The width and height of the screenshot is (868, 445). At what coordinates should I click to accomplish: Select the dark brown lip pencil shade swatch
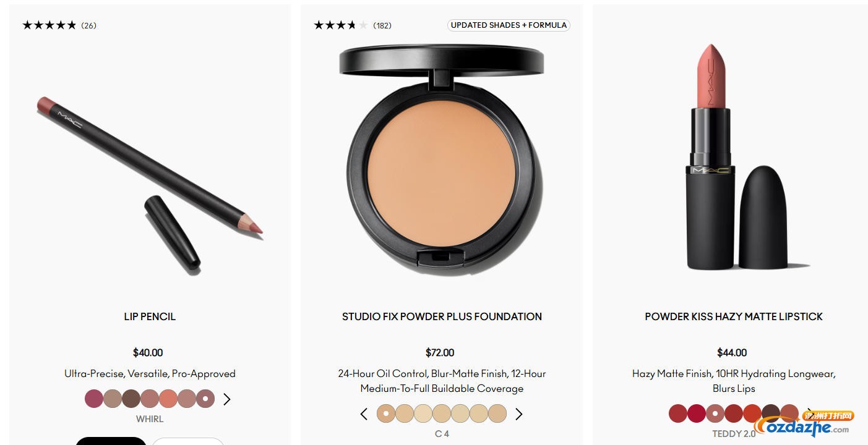tap(131, 399)
